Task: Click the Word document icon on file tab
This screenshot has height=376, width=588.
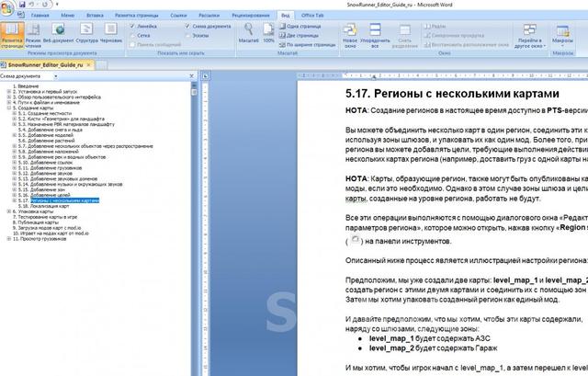Action: pyautogui.click(x=4, y=65)
